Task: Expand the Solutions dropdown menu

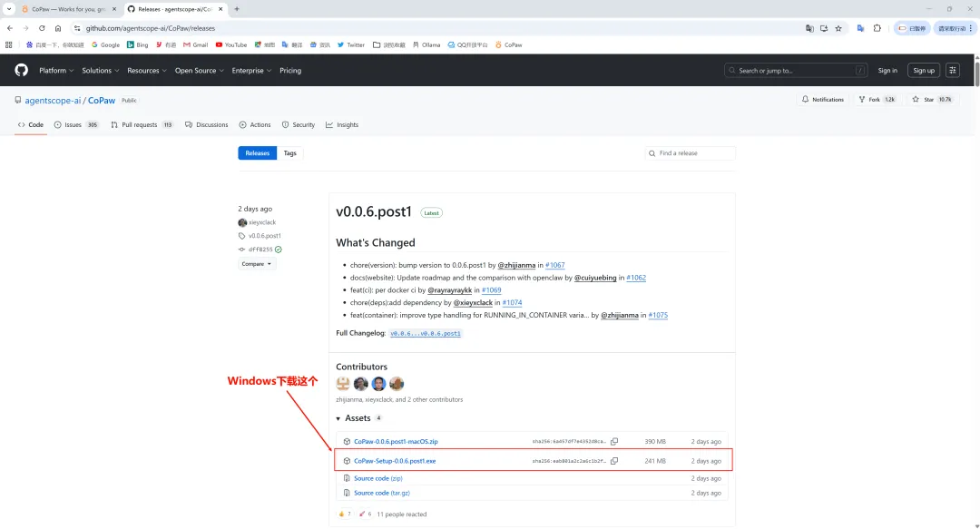Action: (x=101, y=71)
